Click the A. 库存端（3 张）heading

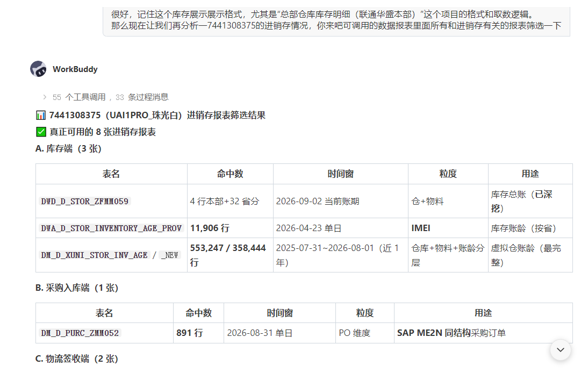[69, 149]
